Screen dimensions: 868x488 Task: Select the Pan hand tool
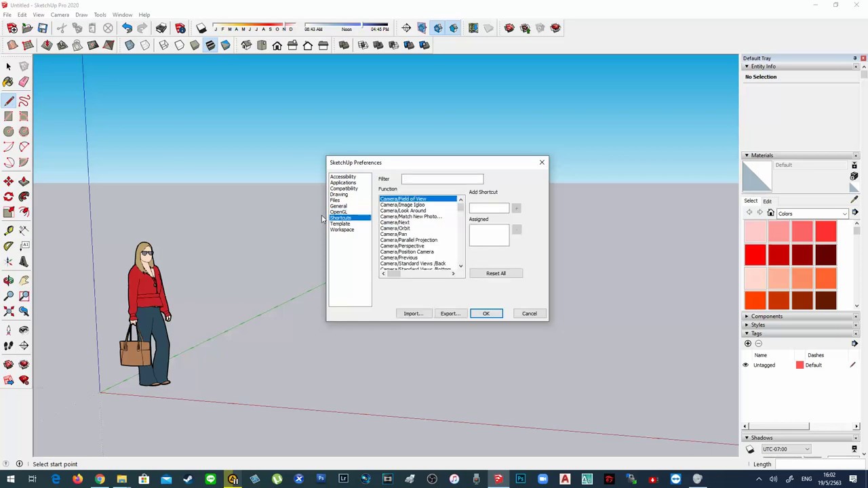(x=24, y=281)
